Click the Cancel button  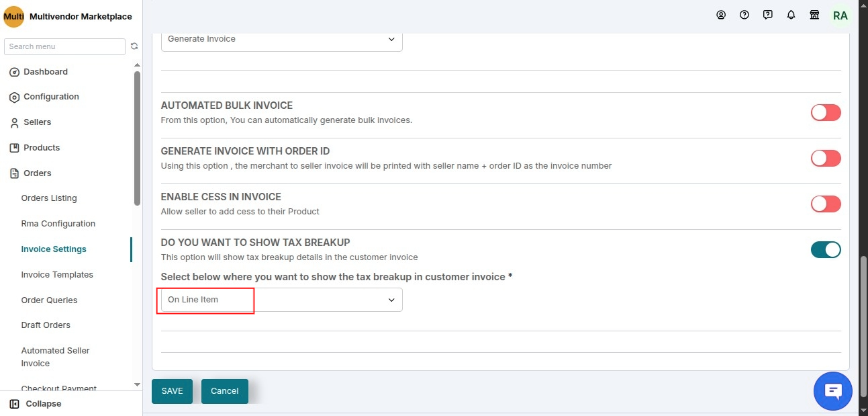tap(225, 391)
